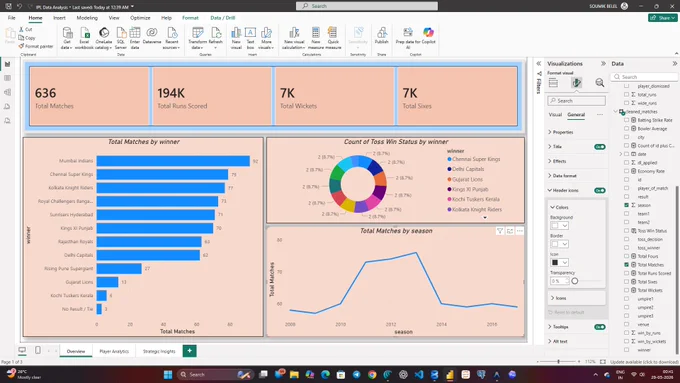680x383 pixels.
Task: Uncheck the season field checkbox
Action: pos(626,205)
